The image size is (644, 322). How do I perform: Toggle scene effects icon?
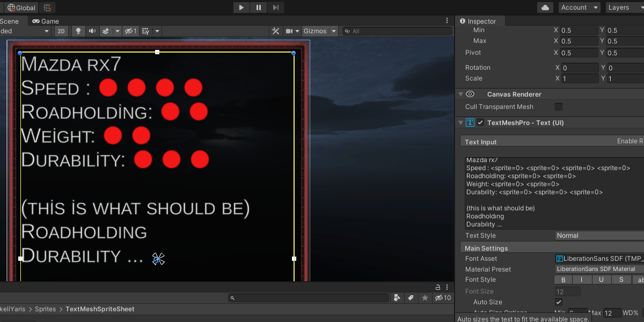(106, 31)
